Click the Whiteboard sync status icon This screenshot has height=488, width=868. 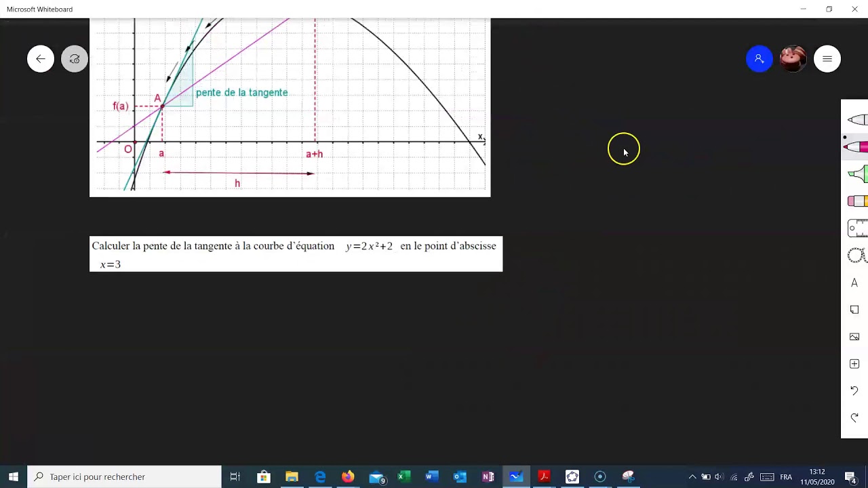click(x=75, y=59)
